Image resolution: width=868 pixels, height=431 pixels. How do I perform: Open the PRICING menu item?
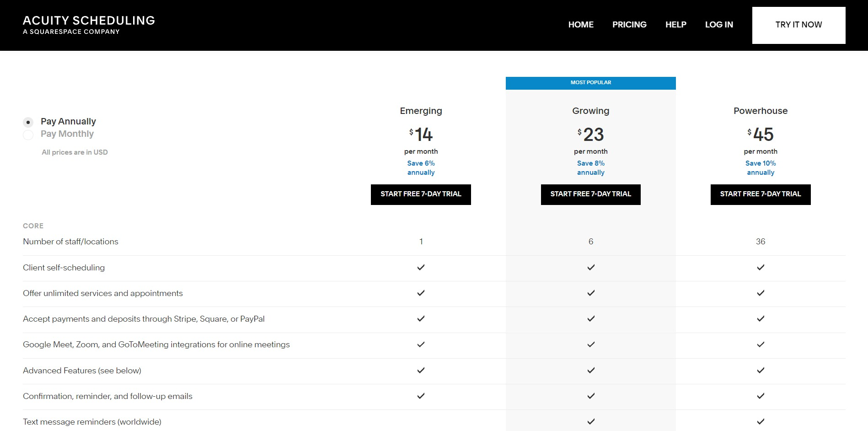629,25
